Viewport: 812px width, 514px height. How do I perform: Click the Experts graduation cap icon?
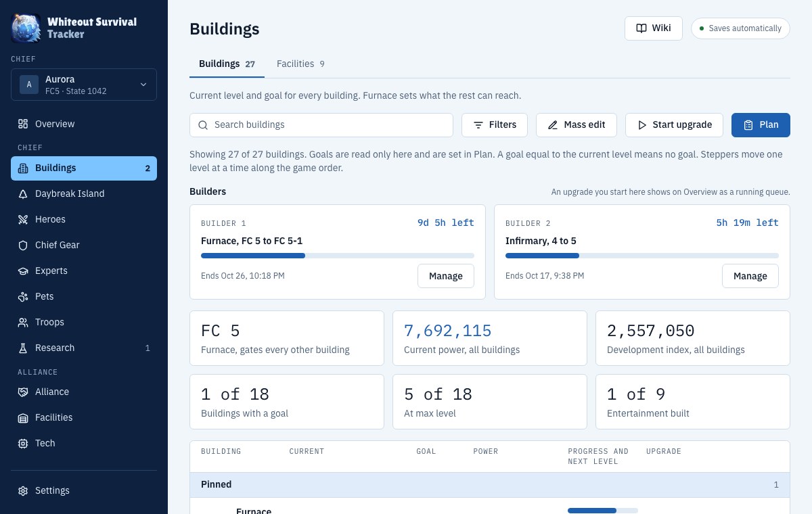(23, 271)
